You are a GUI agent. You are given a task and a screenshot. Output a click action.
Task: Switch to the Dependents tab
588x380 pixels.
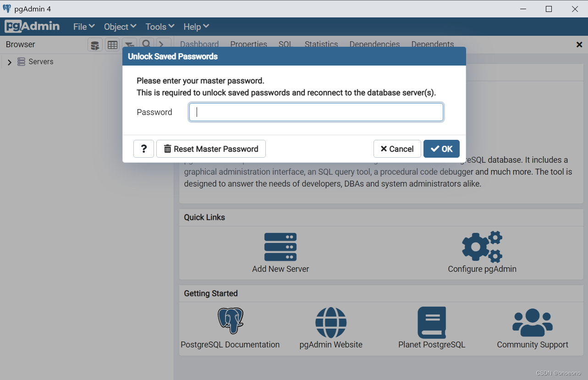pyautogui.click(x=433, y=44)
